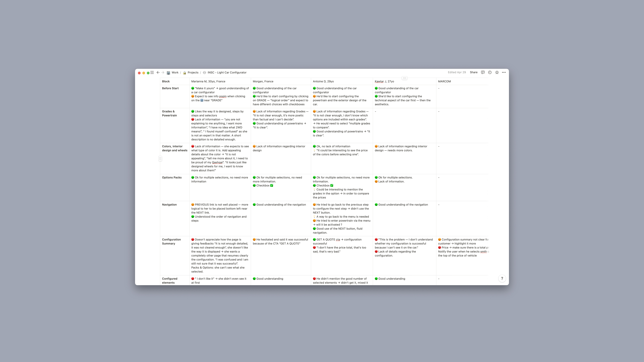Open the more options menu (⋯)
Image resolution: width=644 pixels, height=362 pixels.
(x=504, y=72)
